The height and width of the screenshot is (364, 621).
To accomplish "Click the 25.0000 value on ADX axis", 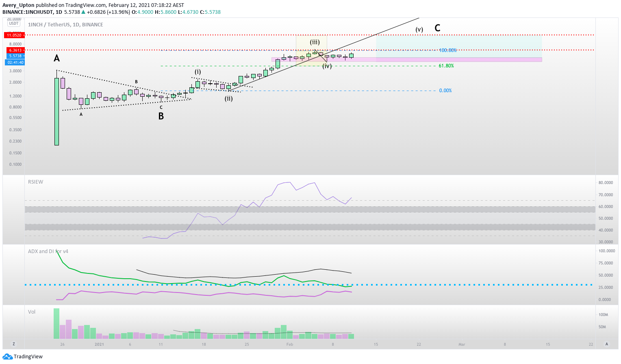I will click(x=606, y=288).
